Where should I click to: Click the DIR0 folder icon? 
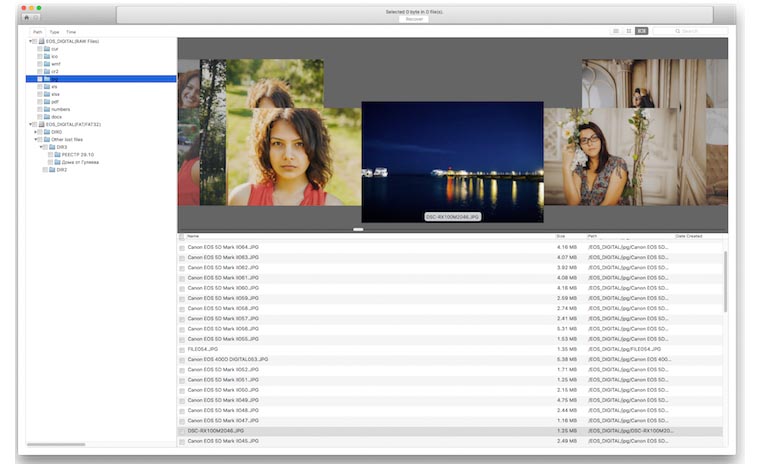point(47,132)
